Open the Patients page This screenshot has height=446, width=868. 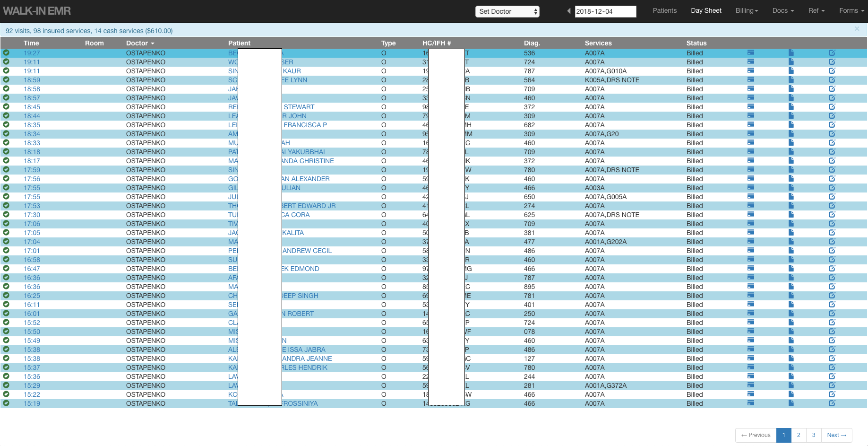point(664,10)
